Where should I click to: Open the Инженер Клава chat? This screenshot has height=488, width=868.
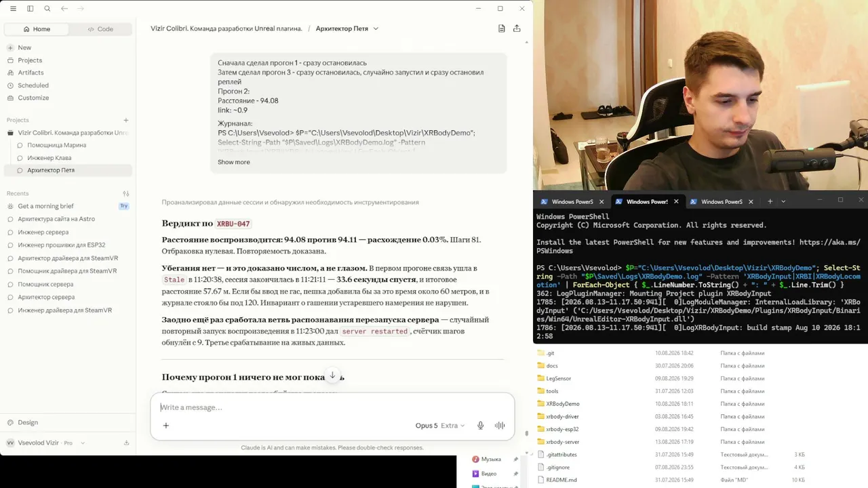[49, 158]
